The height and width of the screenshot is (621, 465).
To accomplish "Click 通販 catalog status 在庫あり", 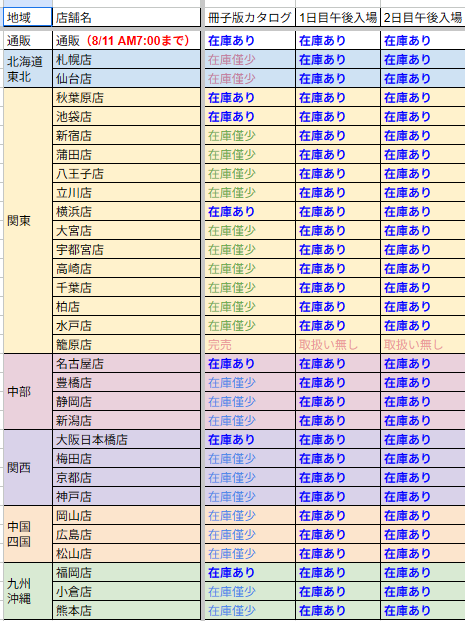I will pos(250,40).
